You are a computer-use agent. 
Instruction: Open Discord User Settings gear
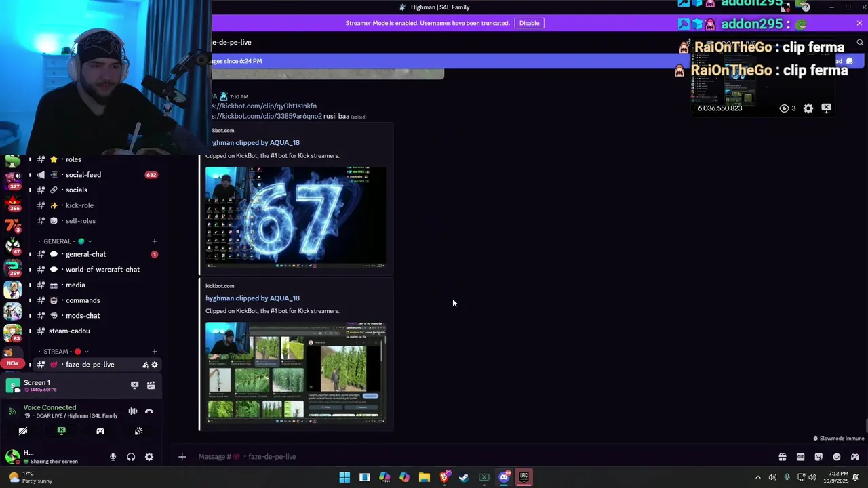coord(149,457)
